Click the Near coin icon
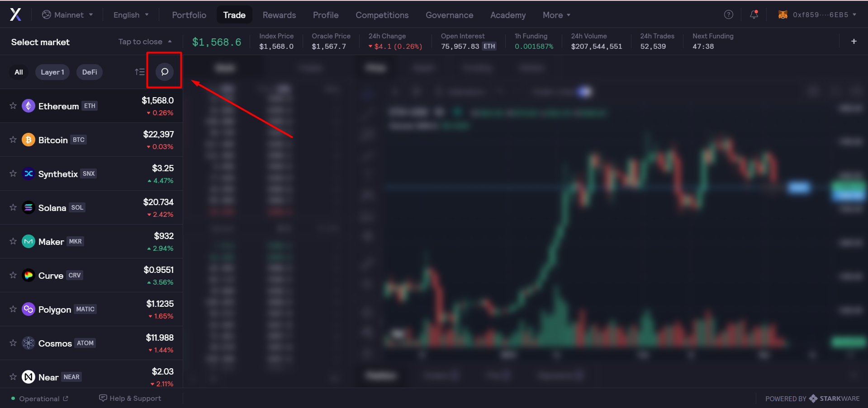The width and height of the screenshot is (868, 408). (28, 377)
